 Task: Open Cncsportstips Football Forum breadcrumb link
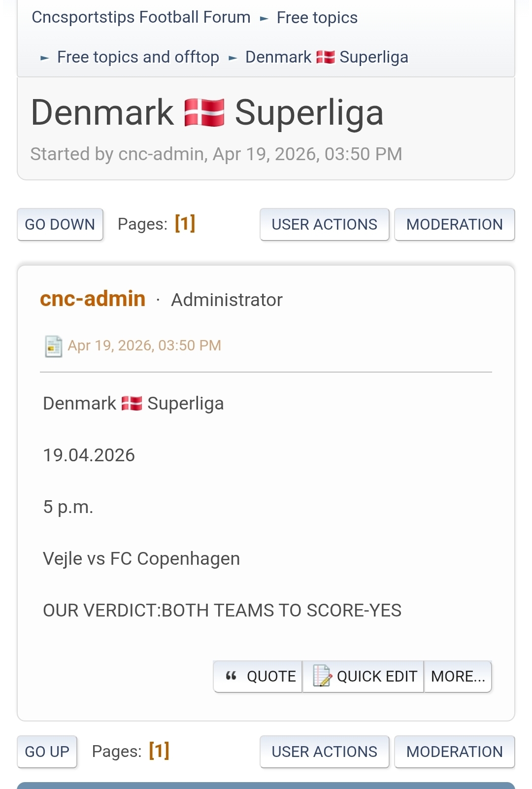(141, 18)
